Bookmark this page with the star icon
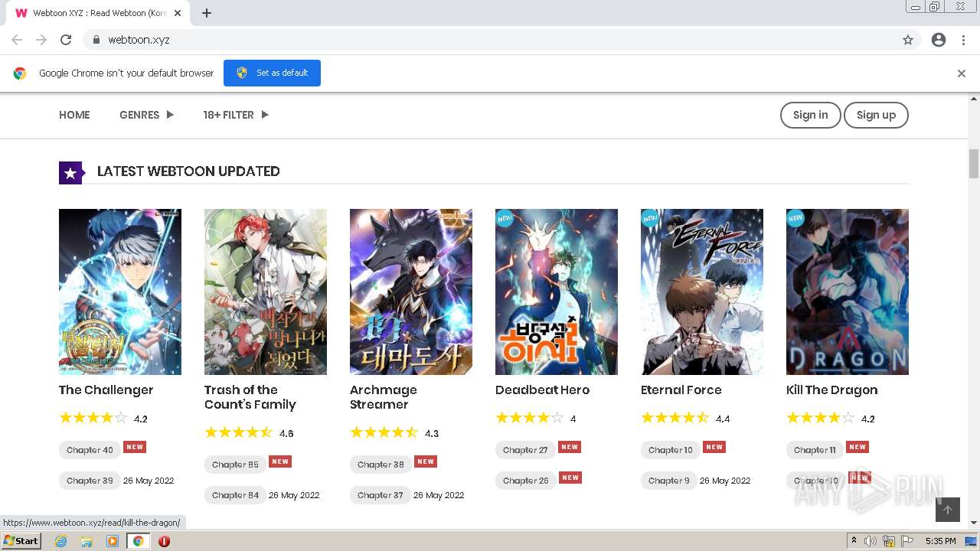The height and width of the screenshot is (551, 980). [x=908, y=40]
